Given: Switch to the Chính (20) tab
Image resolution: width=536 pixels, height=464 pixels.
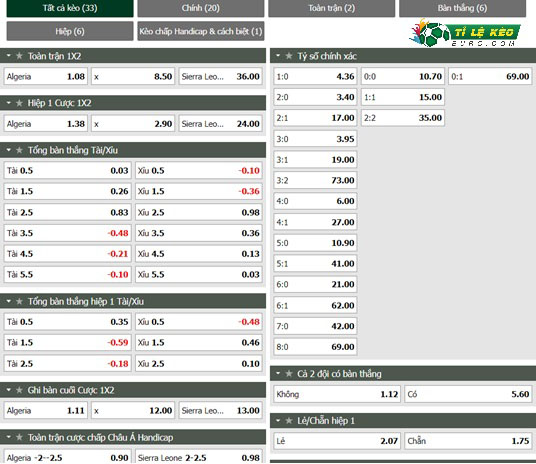Looking at the screenshot, I should (x=201, y=8).
